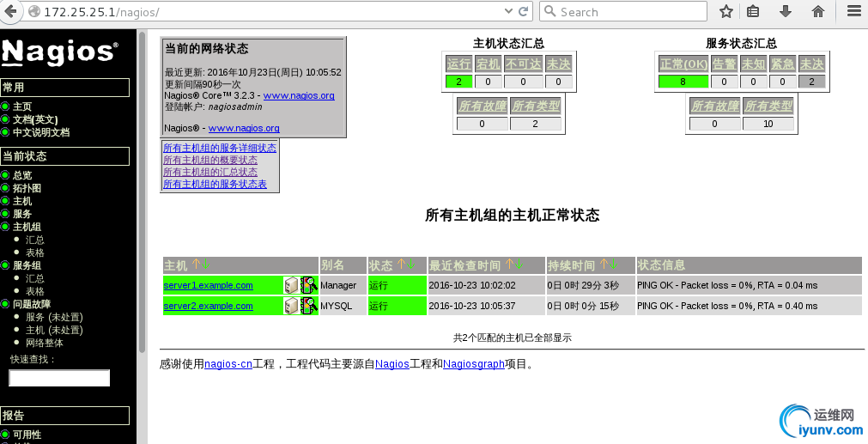Sort 持续时间 column ascending arrow
The height and width of the screenshot is (444, 868).
604,265
